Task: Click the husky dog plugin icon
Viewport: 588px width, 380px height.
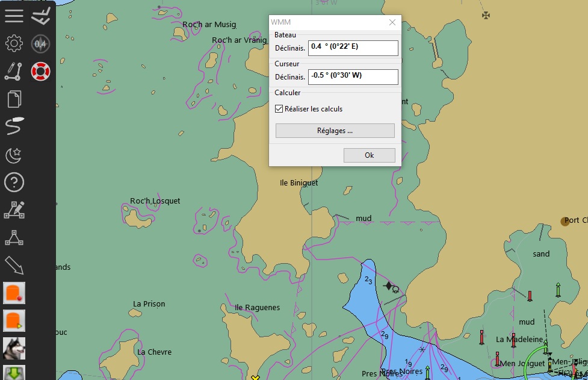Action: pyautogui.click(x=14, y=348)
